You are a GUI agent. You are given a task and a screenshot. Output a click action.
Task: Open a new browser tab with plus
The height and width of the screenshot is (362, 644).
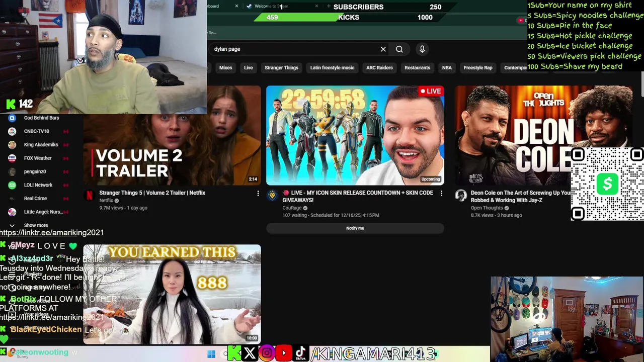pos(329,6)
